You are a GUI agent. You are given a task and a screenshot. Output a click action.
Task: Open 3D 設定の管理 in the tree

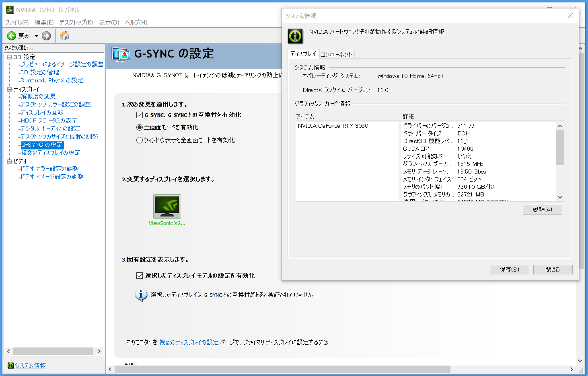pyautogui.click(x=40, y=72)
